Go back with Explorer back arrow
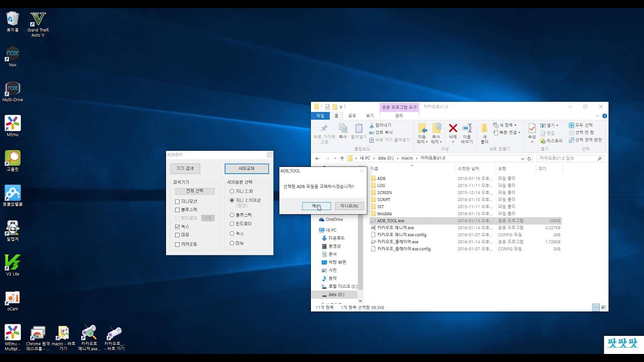Image resolution: width=644 pixels, height=362 pixels. (x=317, y=158)
